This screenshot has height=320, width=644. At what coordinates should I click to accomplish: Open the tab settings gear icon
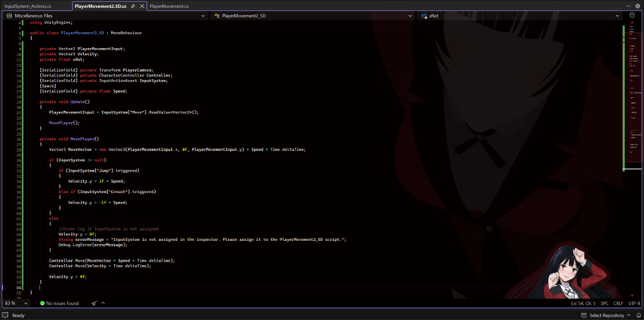pos(638,6)
